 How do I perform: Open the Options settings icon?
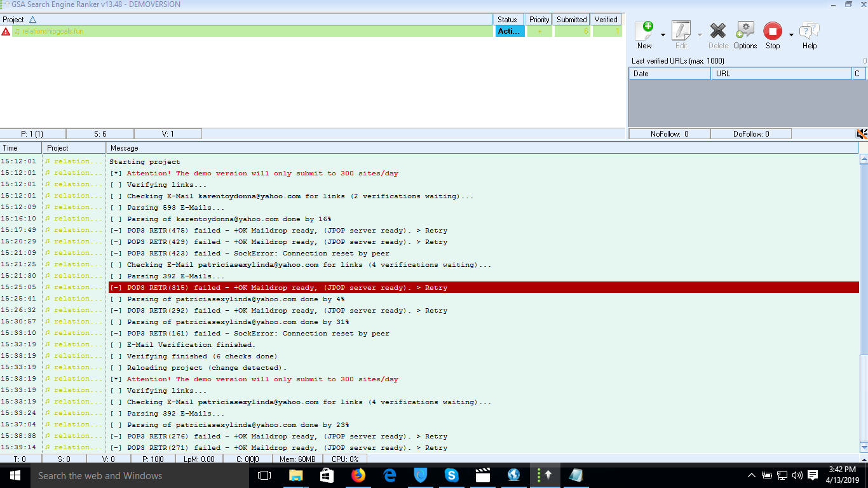[x=745, y=34]
